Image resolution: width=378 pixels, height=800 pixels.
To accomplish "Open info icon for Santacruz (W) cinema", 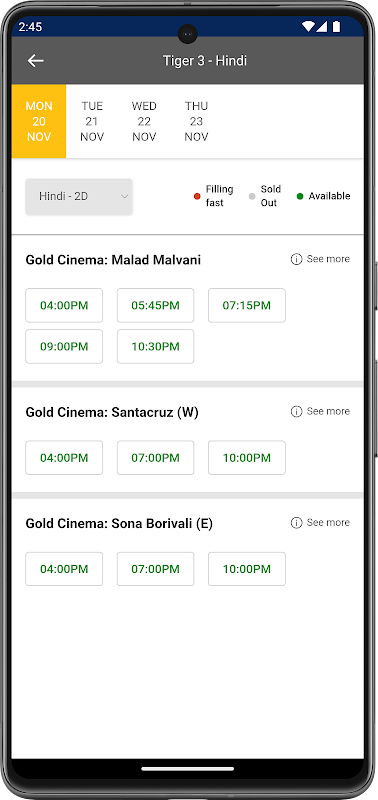I will pos(296,411).
